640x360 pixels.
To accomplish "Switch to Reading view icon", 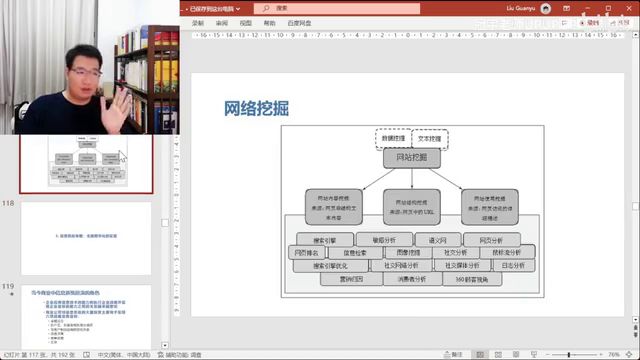I will pos(516,355).
